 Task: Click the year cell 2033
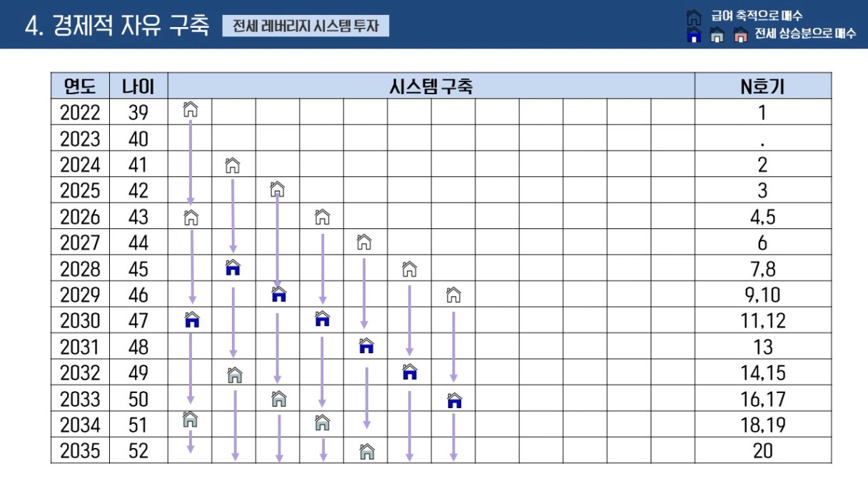(x=80, y=399)
